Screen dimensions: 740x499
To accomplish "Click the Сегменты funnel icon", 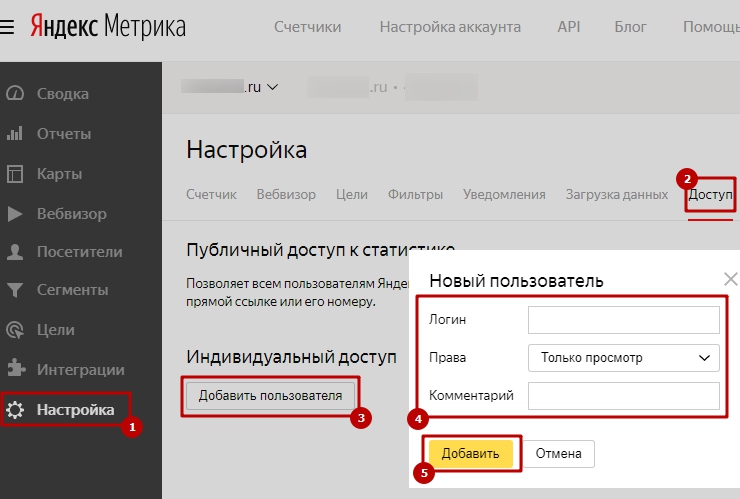I will [x=15, y=291].
